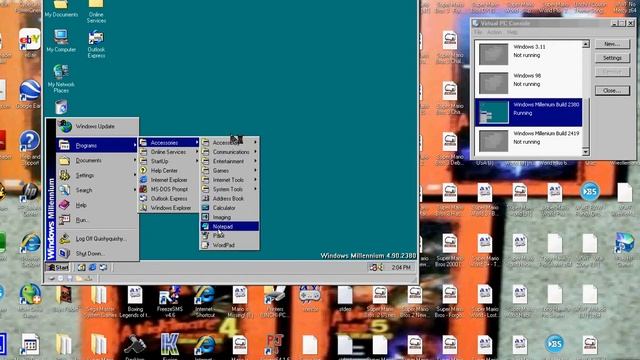
Task: Open File menu in Virtual PC Console
Action: (x=478, y=32)
